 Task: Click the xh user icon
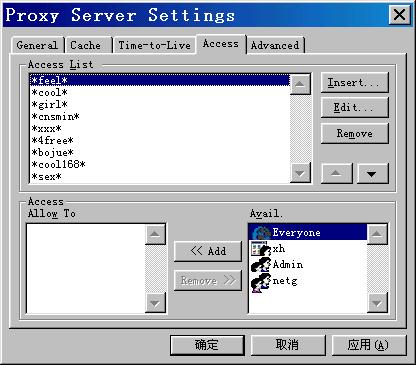pos(261,248)
